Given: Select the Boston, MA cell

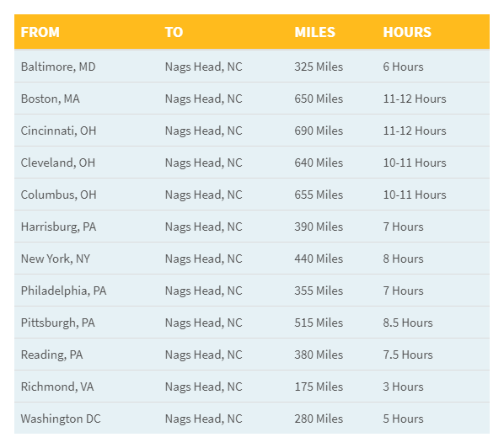Looking at the screenshot, I should click(50, 99).
